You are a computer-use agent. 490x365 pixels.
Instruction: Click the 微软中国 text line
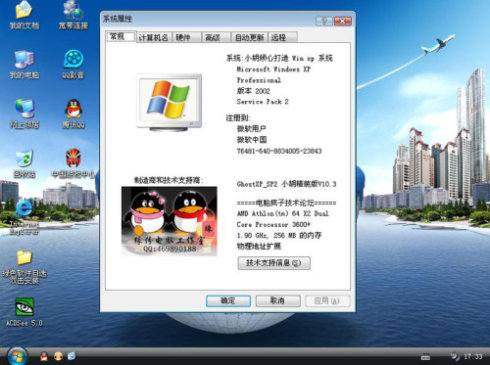(x=252, y=140)
